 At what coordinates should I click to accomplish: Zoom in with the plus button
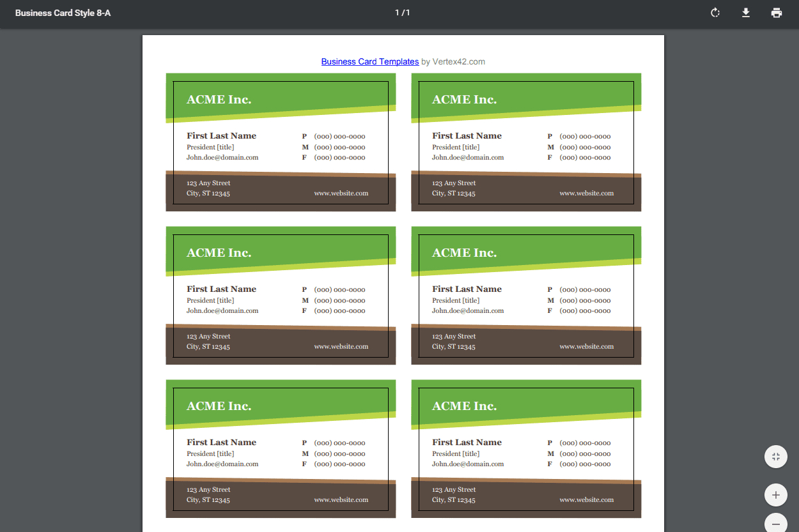click(x=775, y=495)
